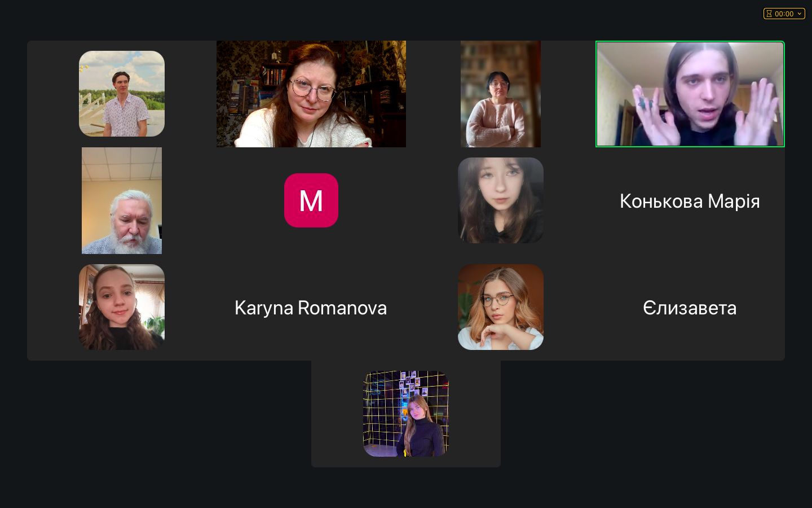
Task: Click the hourglass timer icon
Action: 769,14
